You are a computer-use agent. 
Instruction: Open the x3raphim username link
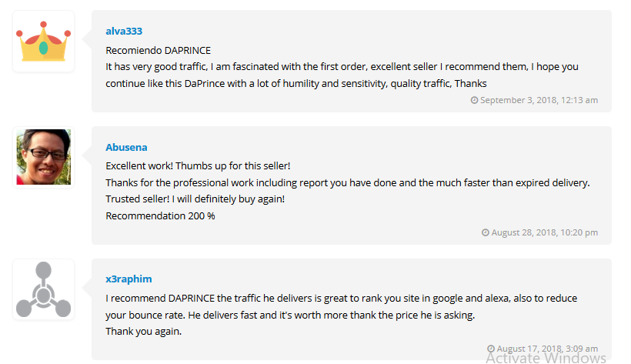tap(129, 279)
